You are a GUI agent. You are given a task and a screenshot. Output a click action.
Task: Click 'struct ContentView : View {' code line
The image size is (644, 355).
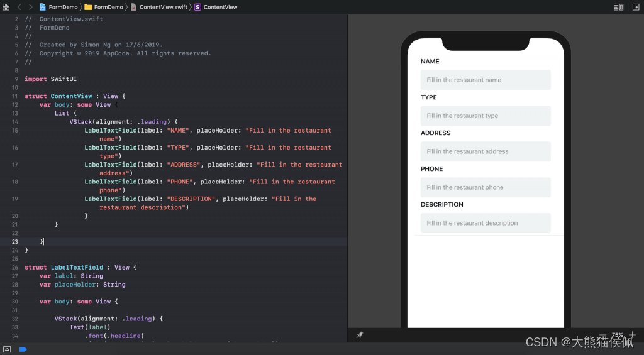75,96
